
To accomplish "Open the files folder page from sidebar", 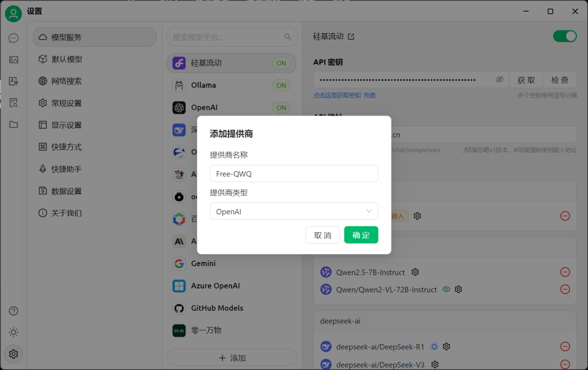I will (14, 124).
